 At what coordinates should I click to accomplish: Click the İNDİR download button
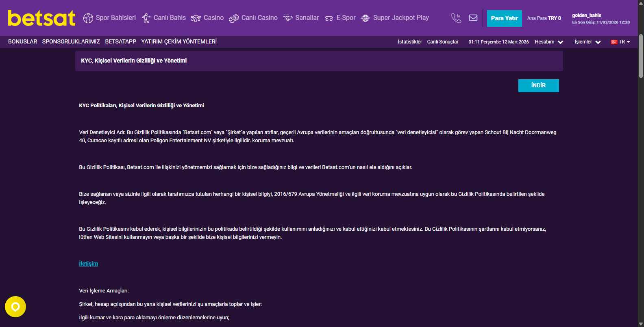pos(538,85)
